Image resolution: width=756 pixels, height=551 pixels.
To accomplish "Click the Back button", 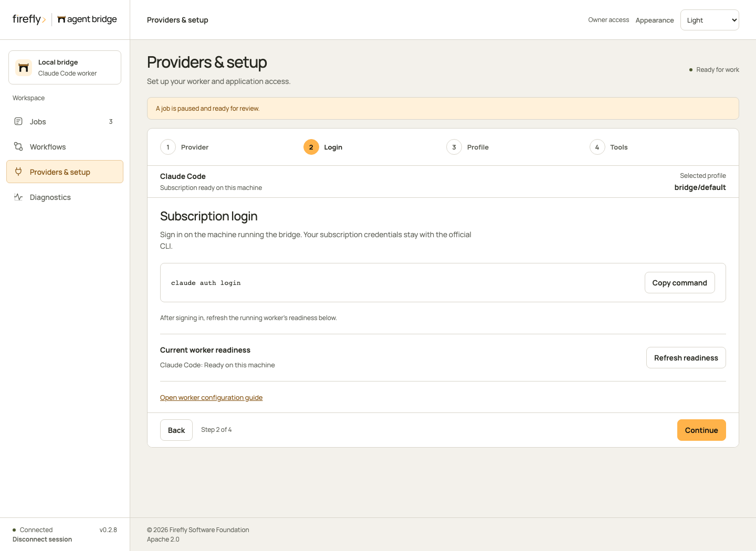I will tap(176, 430).
